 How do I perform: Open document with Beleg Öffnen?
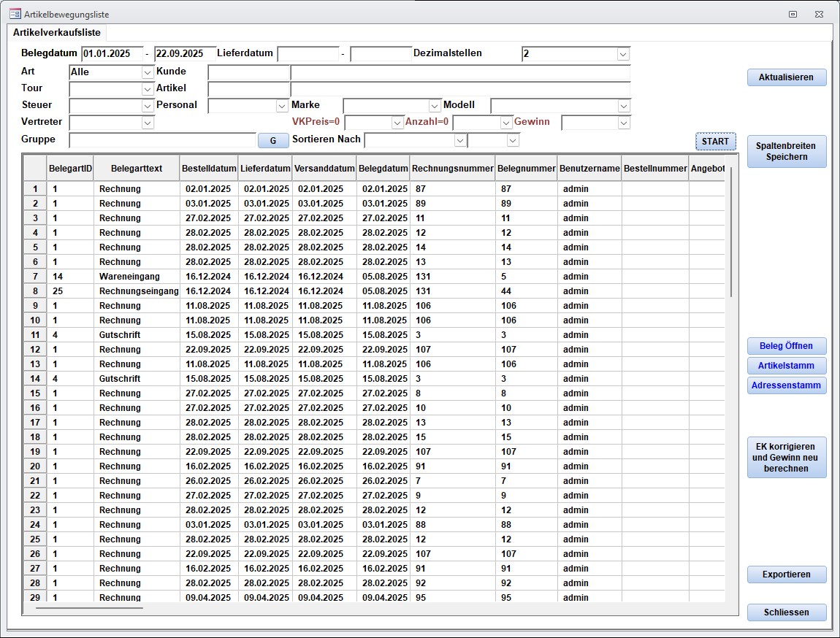(x=786, y=346)
